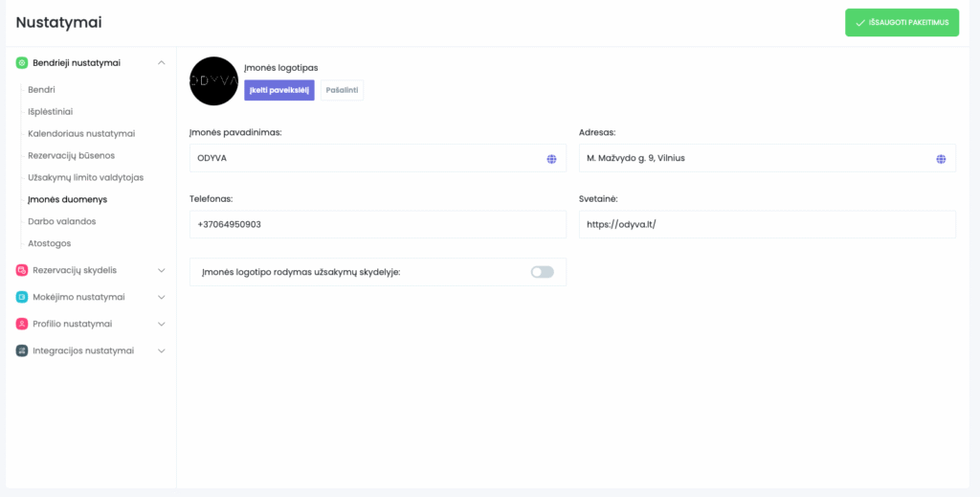980x497 pixels.
Task: Toggle company logo display in orders panel
Action: [542, 272]
